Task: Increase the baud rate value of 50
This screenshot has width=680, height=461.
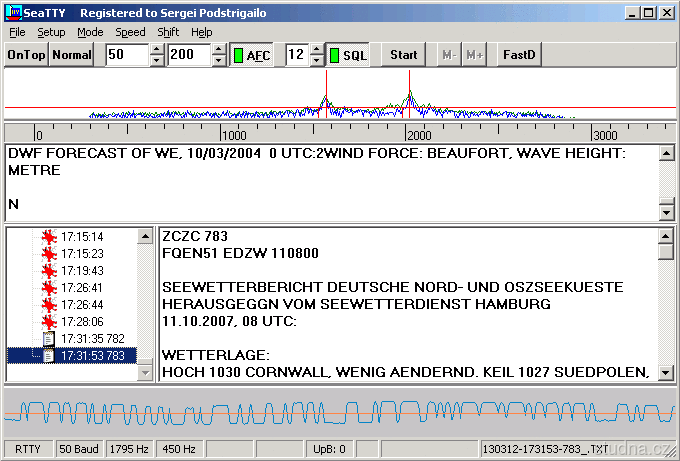Action: coord(156,50)
